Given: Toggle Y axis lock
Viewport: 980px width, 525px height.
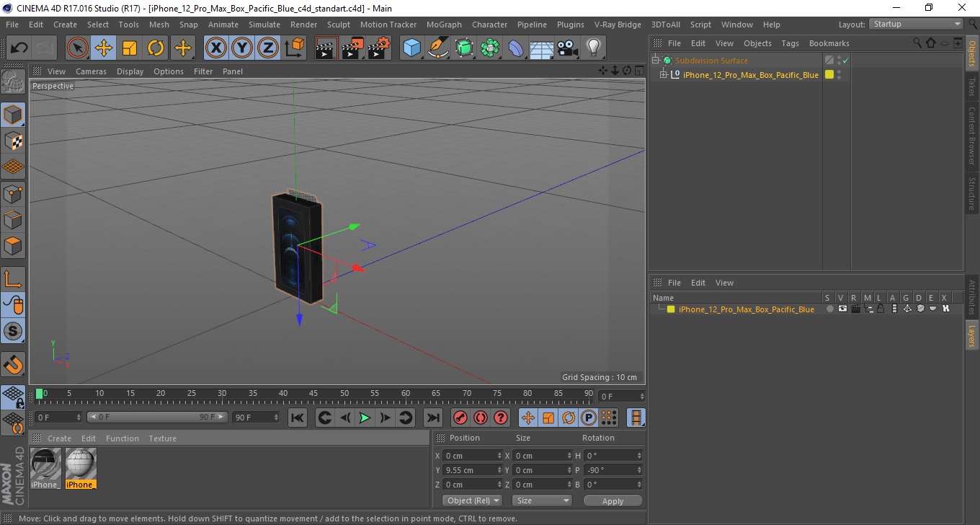Looking at the screenshot, I should coord(242,48).
